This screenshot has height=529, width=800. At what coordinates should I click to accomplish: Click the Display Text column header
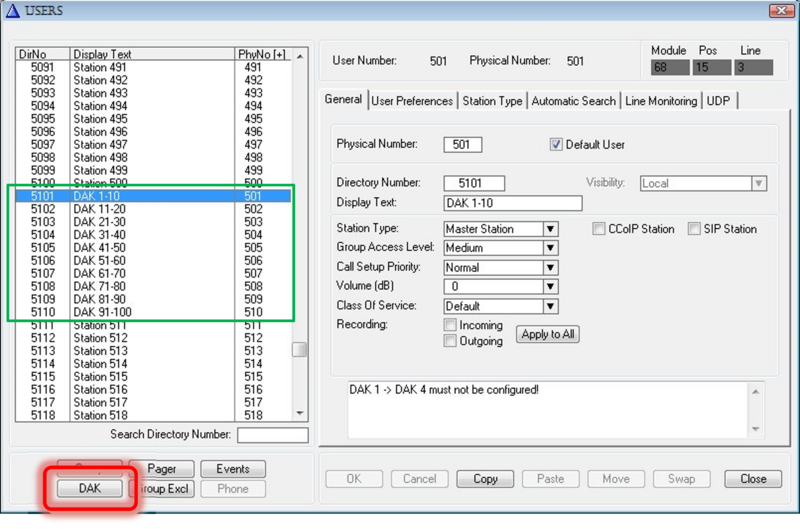click(x=152, y=54)
